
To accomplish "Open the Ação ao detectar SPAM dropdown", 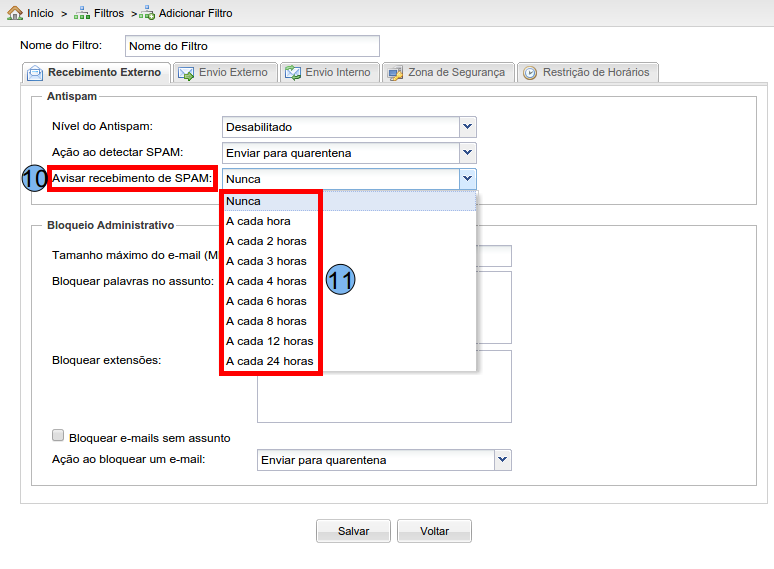I will 467,153.
